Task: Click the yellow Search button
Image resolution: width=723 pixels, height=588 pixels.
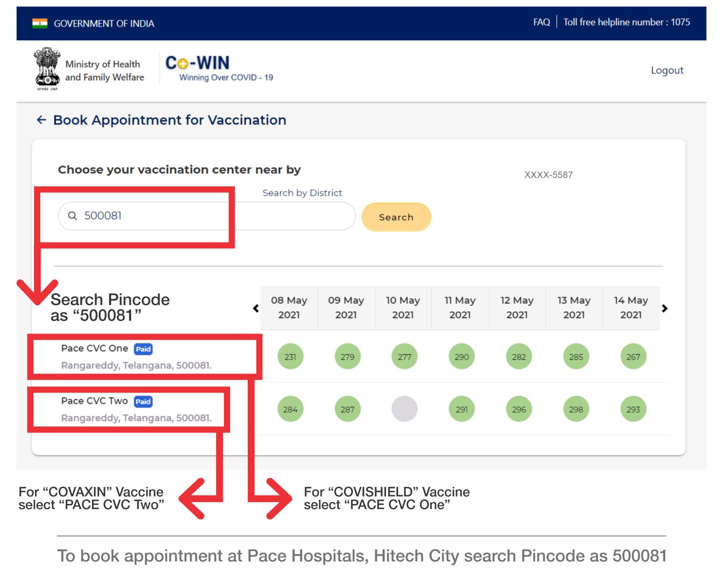Action: pos(396,217)
